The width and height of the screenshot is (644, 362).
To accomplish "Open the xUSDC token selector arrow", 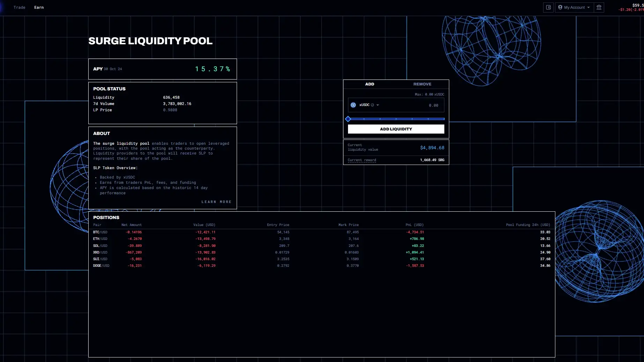I will click(x=378, y=105).
